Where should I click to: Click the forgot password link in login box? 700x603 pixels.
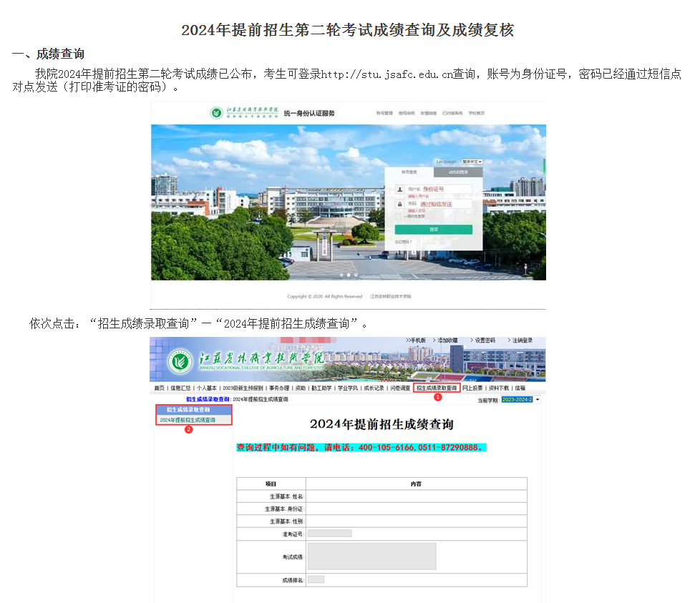[x=403, y=241]
